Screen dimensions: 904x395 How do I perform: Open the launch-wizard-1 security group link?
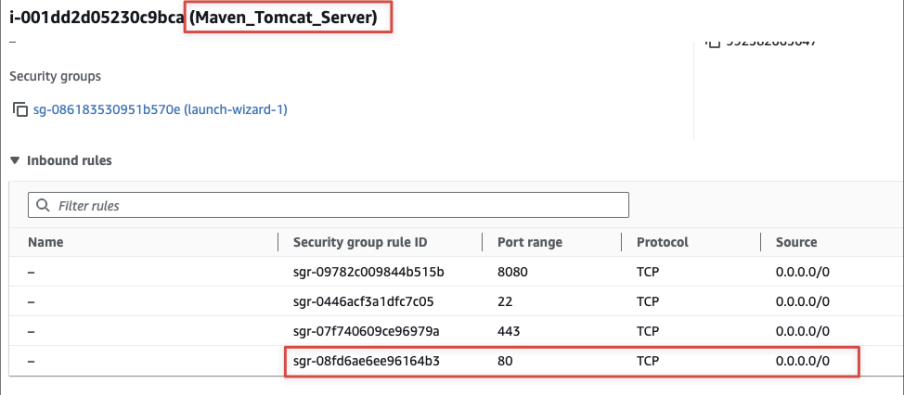[x=160, y=109]
